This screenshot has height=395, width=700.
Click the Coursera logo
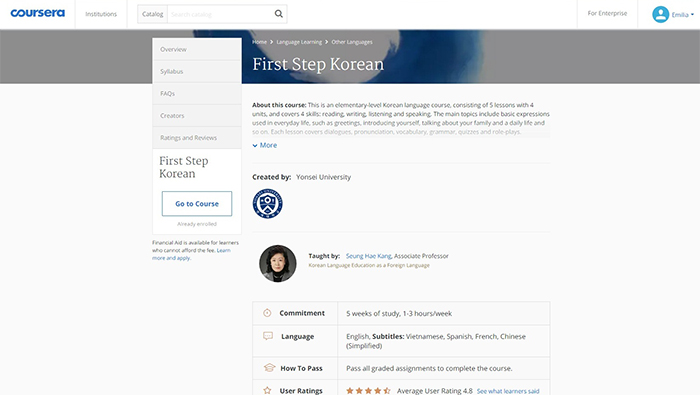[x=38, y=13]
